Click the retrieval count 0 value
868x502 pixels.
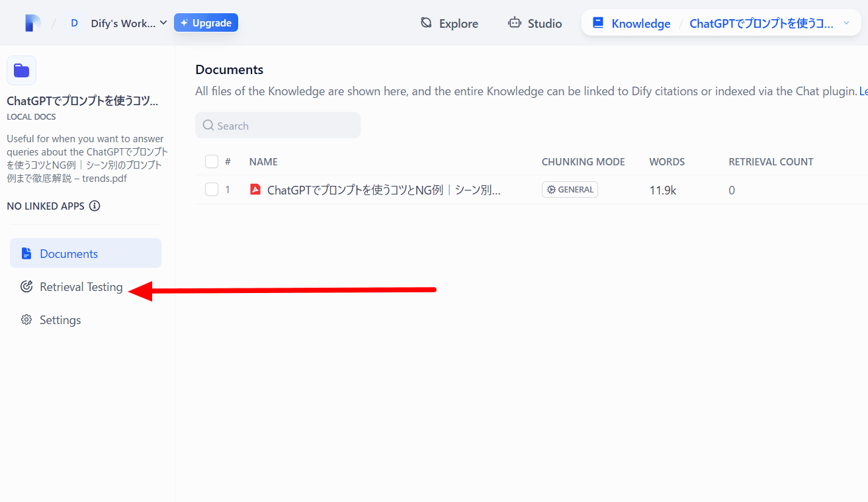click(732, 190)
